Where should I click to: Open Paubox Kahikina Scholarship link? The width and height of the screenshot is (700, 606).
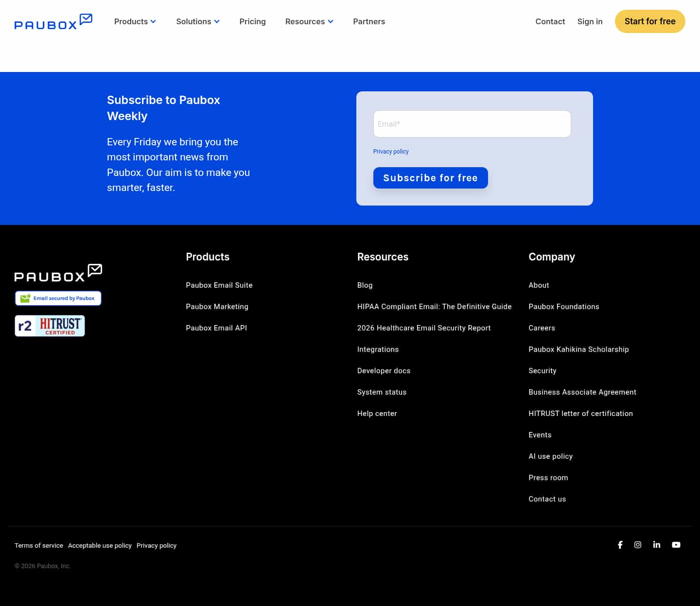point(579,349)
